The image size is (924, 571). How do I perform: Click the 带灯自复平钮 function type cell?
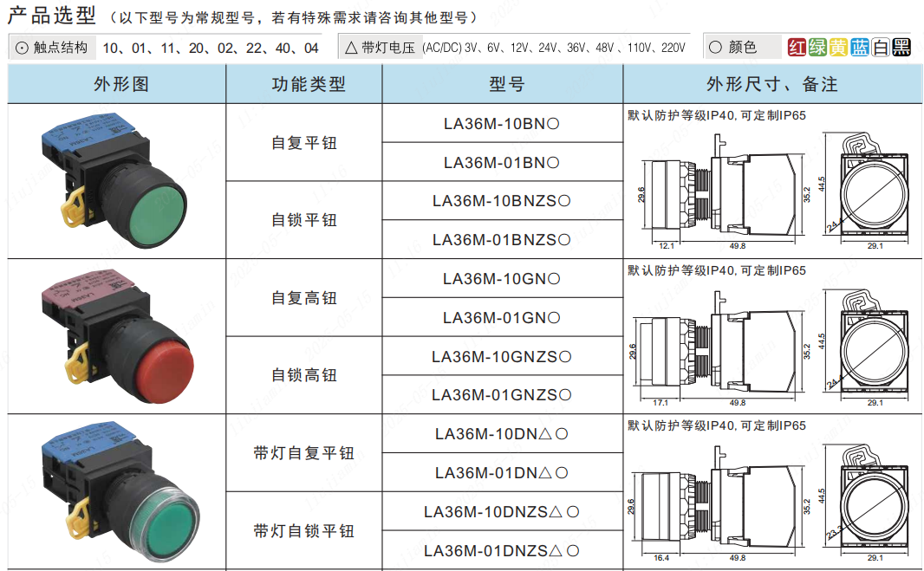(304, 454)
